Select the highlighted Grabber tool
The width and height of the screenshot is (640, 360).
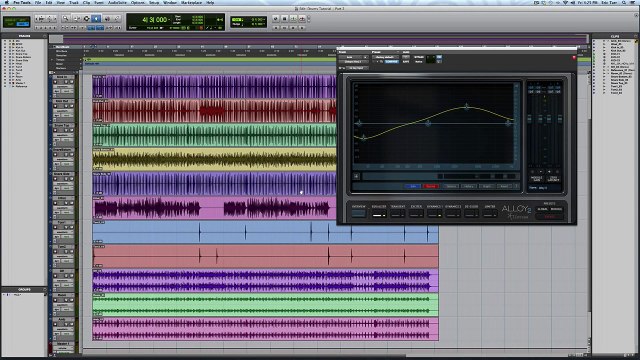pos(96,19)
